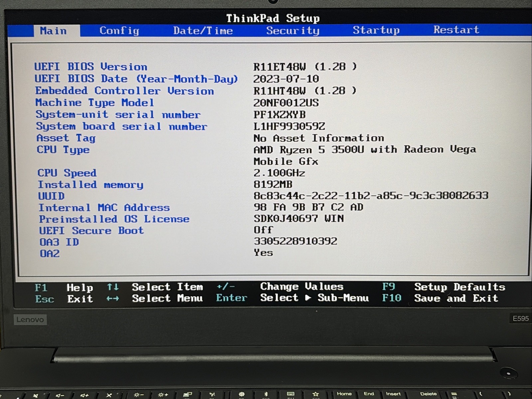Click the OA2 label
532x399 pixels.
[x=50, y=254]
